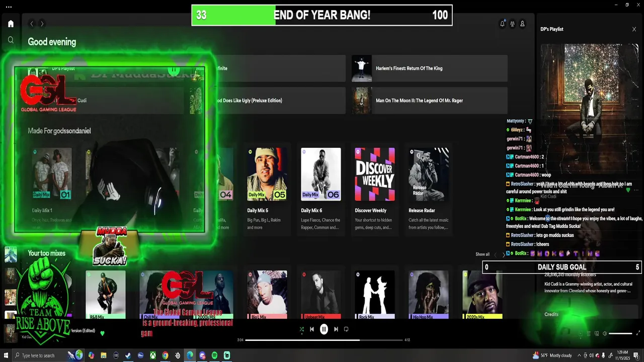The image size is (644, 362).
Task: Open the Windows notification center icon
Action: click(637, 355)
